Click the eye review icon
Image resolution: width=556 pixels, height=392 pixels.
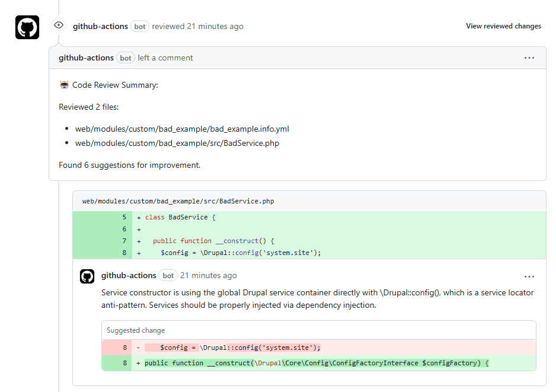coord(59,25)
